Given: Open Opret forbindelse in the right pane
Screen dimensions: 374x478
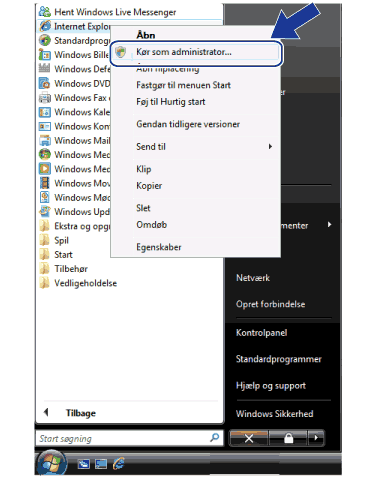Looking at the screenshot, I should pos(270,304).
